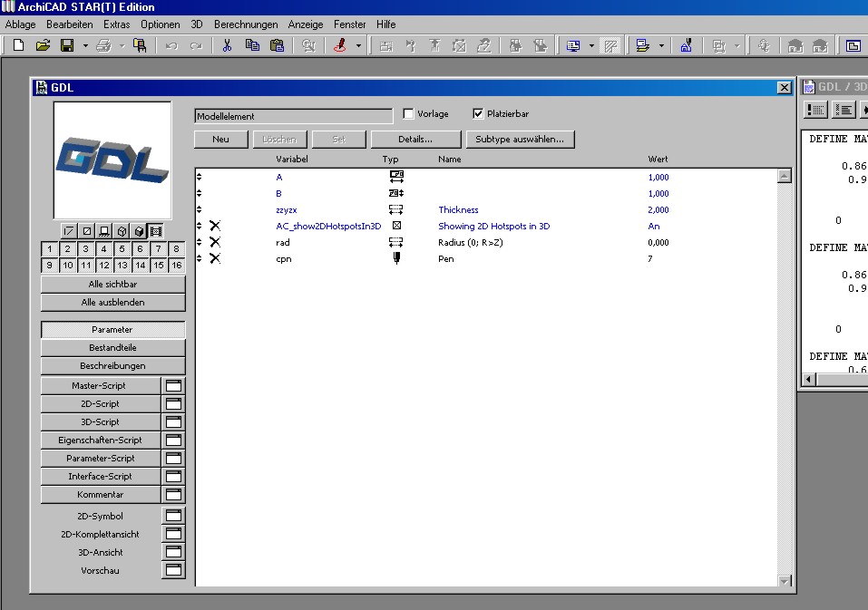Viewport: 868px width, 610px height.
Task: Click the reorder arrows on row B
Action: pos(200,193)
